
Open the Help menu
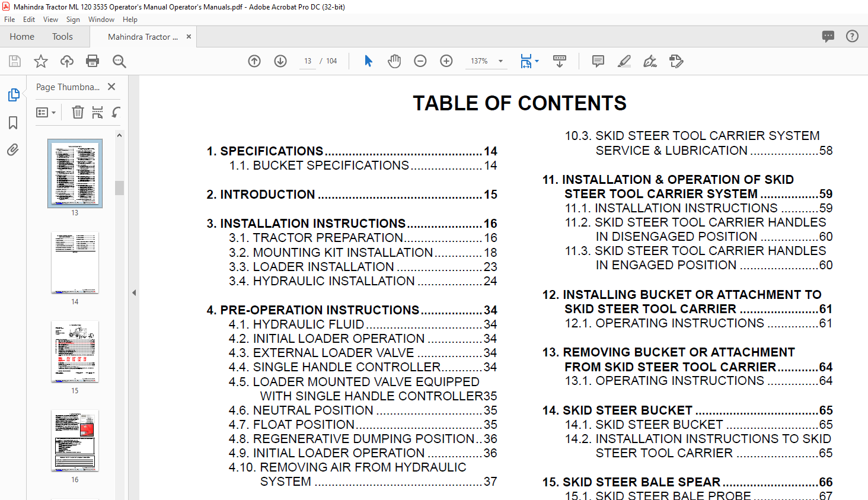point(130,20)
